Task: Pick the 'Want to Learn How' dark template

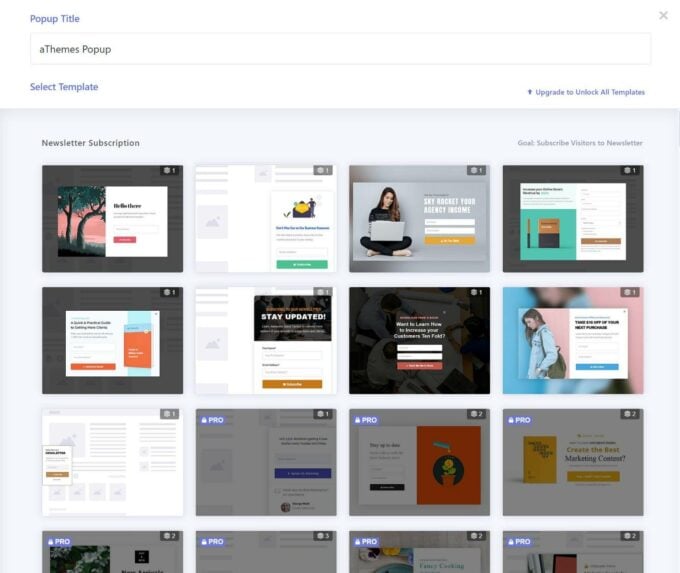Action: [419, 341]
